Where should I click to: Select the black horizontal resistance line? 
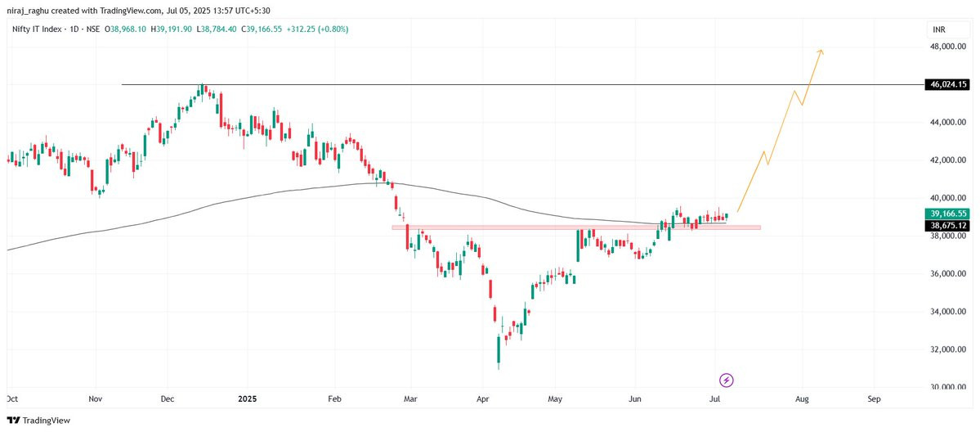(490, 84)
